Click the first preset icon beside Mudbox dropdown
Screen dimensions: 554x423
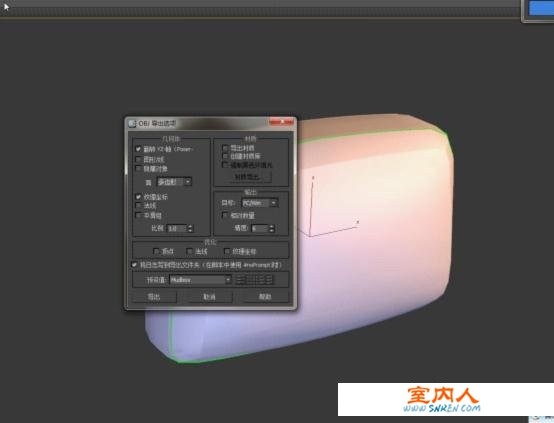click(241, 280)
